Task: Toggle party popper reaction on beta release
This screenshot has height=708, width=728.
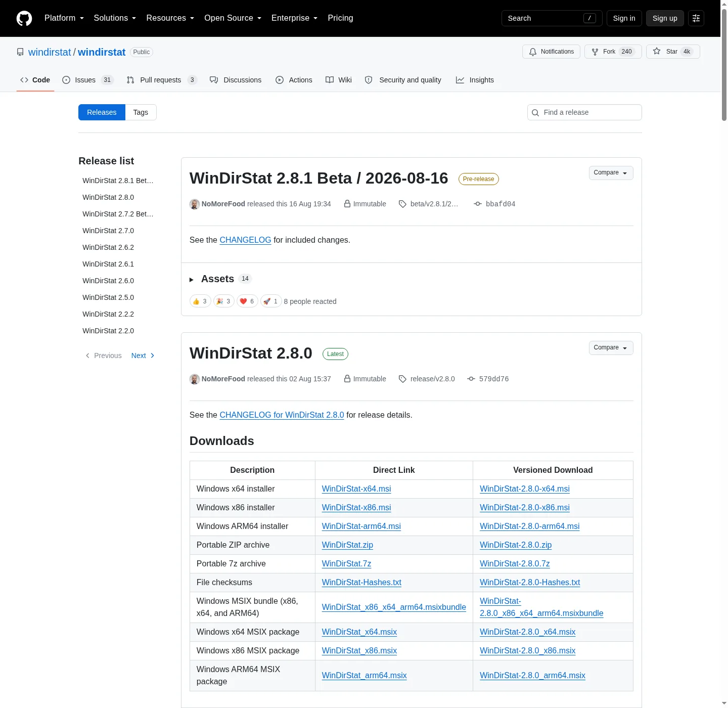Action: coord(224,301)
